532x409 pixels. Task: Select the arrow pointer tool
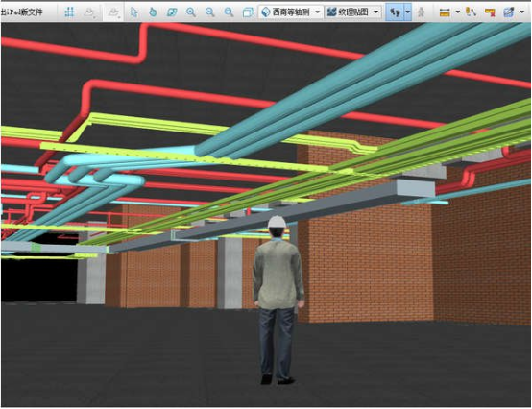pos(134,12)
